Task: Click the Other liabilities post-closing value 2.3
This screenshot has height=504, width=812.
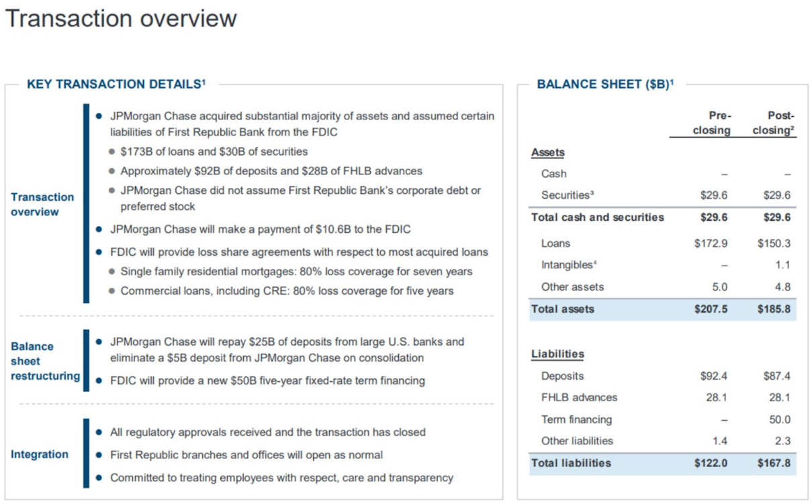Action: 782,441
